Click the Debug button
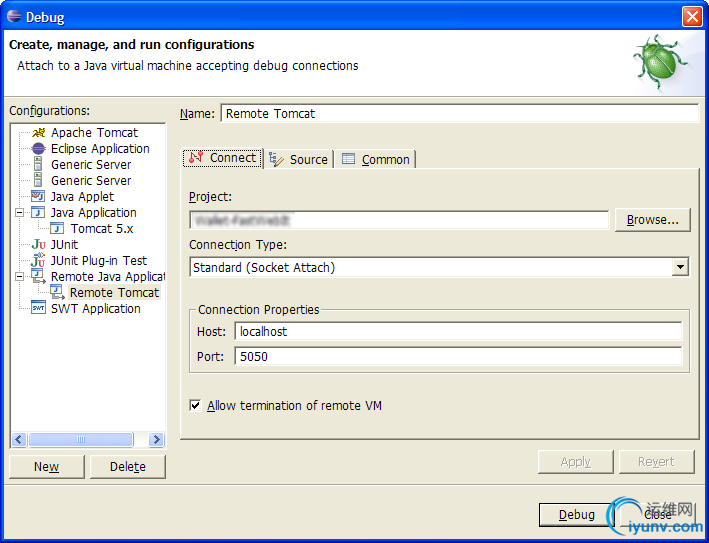This screenshot has height=543, width=709. click(x=577, y=515)
